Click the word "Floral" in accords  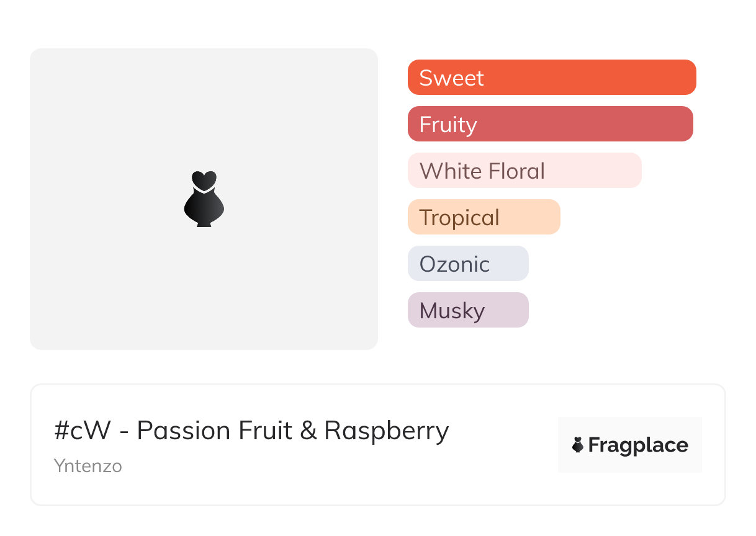click(516, 171)
